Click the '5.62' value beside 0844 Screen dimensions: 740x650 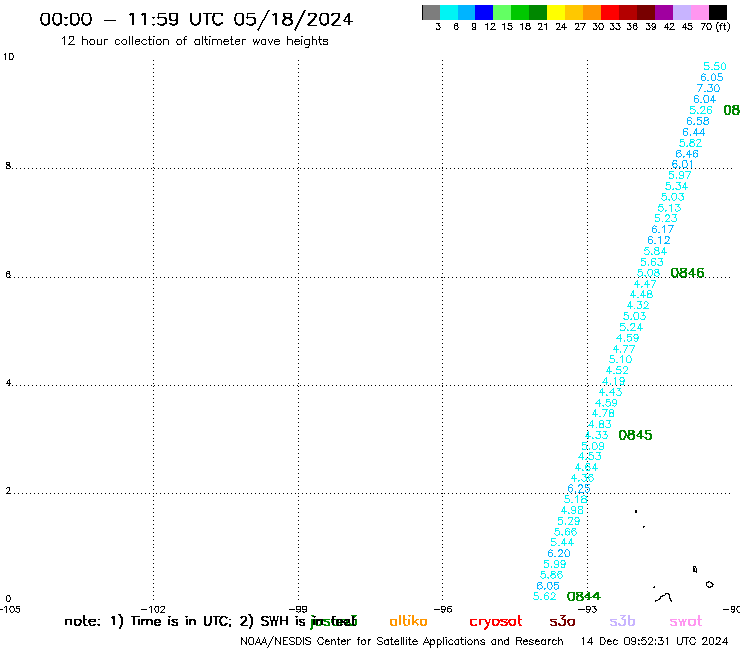[x=545, y=596]
